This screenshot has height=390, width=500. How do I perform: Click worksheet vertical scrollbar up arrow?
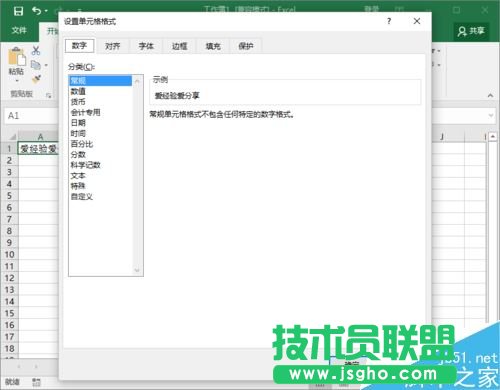pos(493,137)
